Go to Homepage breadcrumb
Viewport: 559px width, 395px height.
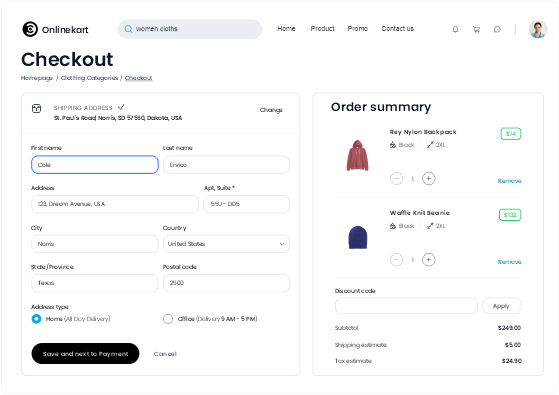(x=37, y=78)
